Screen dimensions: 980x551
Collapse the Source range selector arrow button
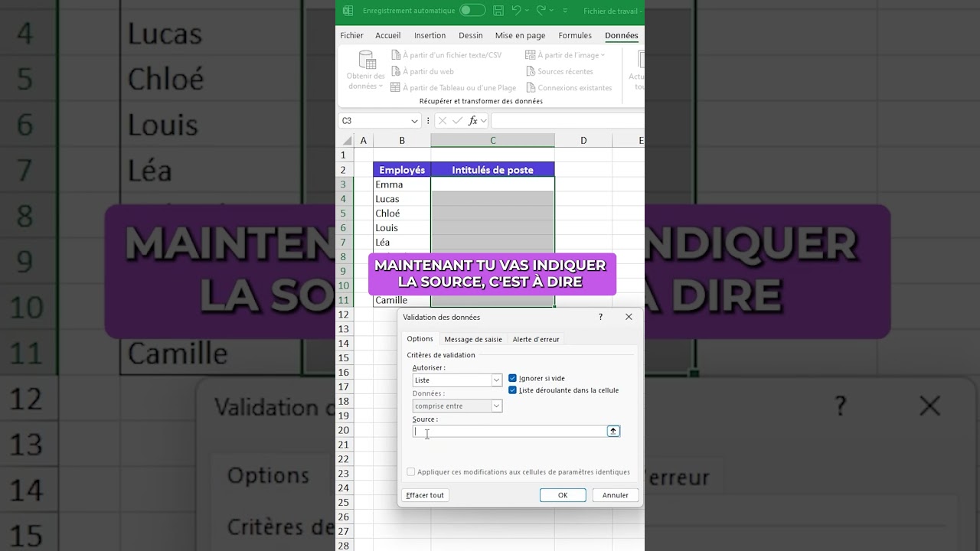613,432
